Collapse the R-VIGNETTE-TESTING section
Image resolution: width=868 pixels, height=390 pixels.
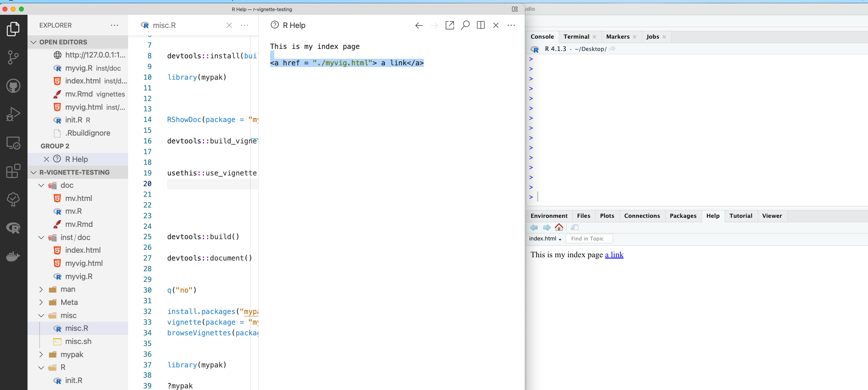click(34, 172)
